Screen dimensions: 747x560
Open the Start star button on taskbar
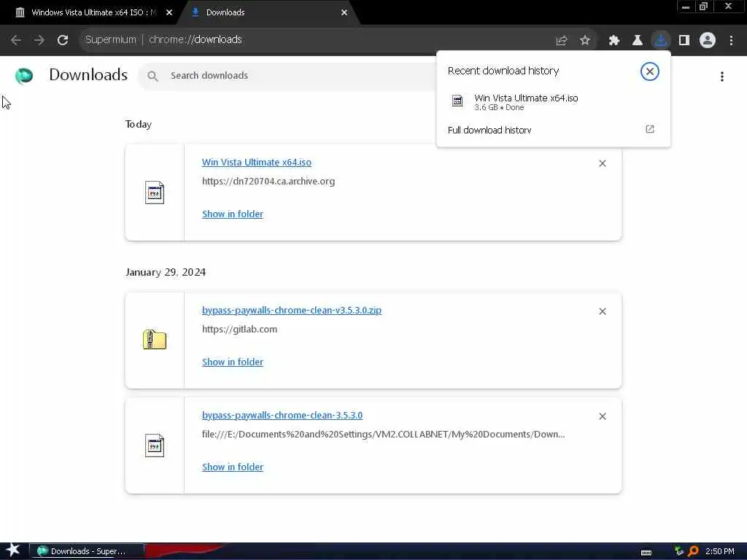point(13,550)
